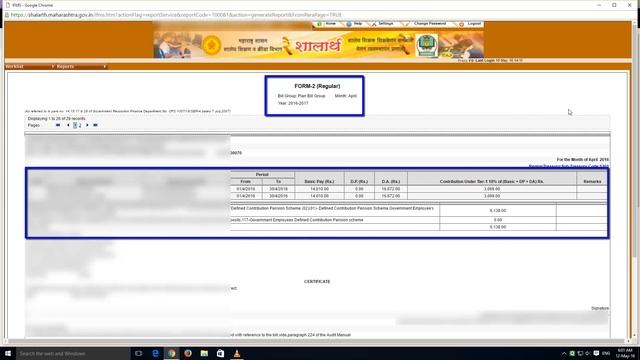Click the Windows taskbar search box

73,353
